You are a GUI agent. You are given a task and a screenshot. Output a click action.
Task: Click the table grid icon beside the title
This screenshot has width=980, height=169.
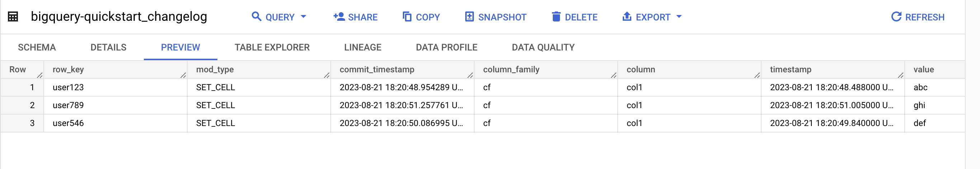point(13,17)
